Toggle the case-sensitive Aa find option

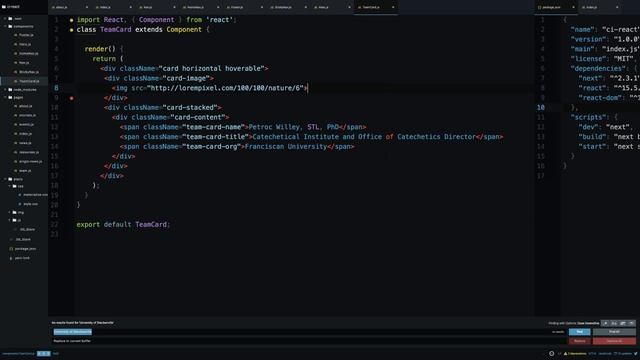614,323
